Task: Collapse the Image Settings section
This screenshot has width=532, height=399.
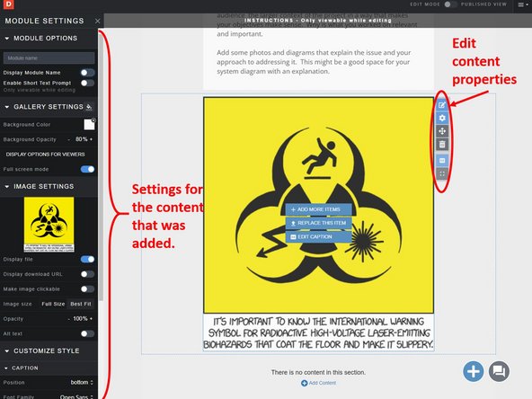Action: pyautogui.click(x=7, y=187)
